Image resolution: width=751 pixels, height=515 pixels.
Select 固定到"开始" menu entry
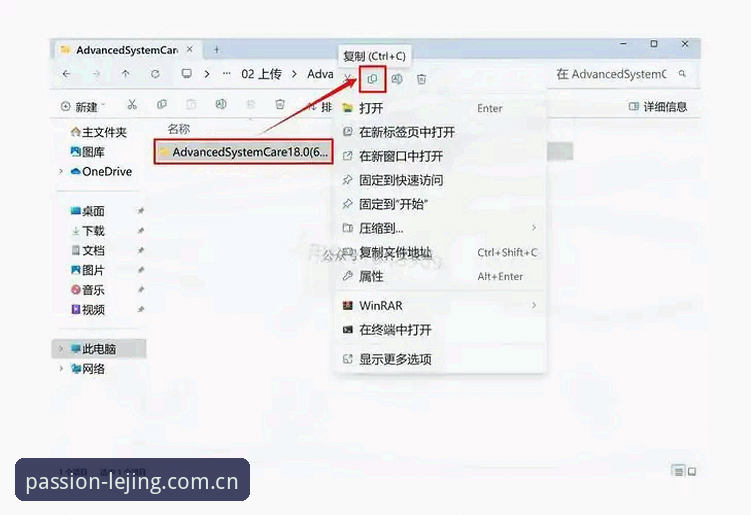(x=441, y=204)
